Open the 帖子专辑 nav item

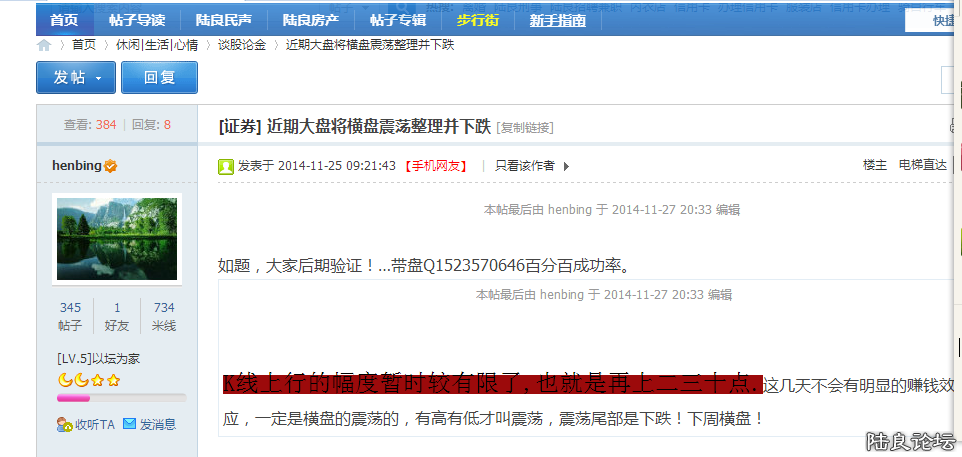[398, 20]
